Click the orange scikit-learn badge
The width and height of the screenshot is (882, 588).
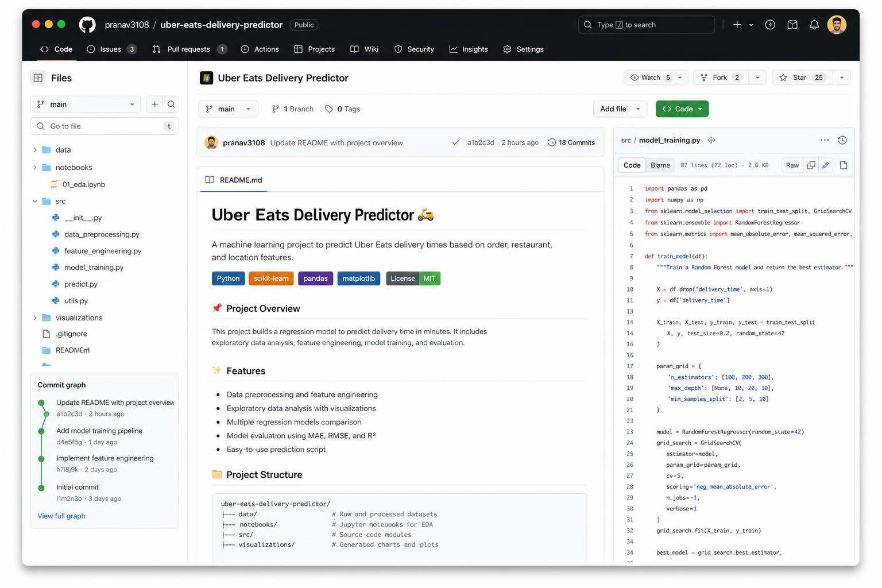[271, 278]
